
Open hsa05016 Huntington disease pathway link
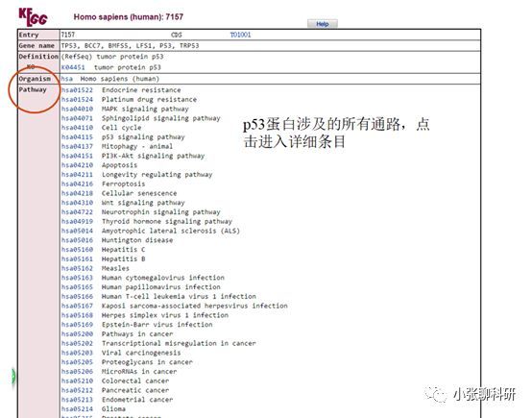(x=77, y=240)
